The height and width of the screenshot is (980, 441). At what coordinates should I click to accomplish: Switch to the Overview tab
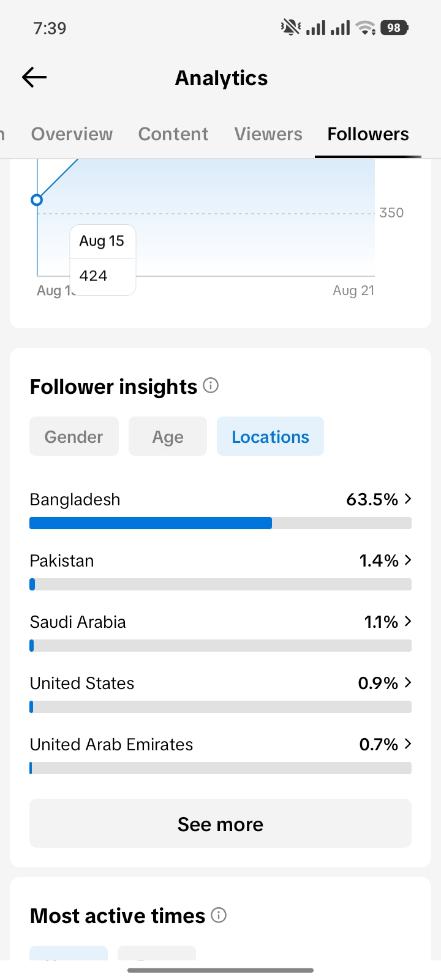point(72,134)
